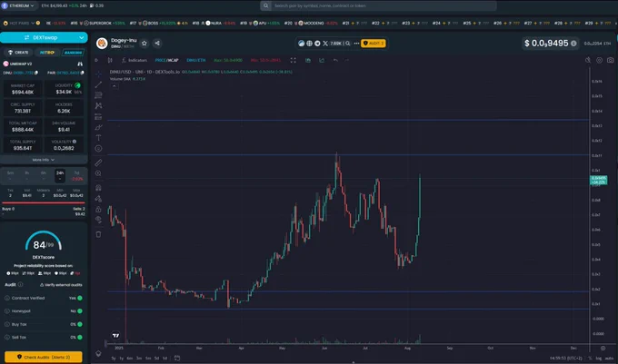Screen dimensions: 618x364
Task: Select the trend line drawing tool
Action: (x=98, y=84)
